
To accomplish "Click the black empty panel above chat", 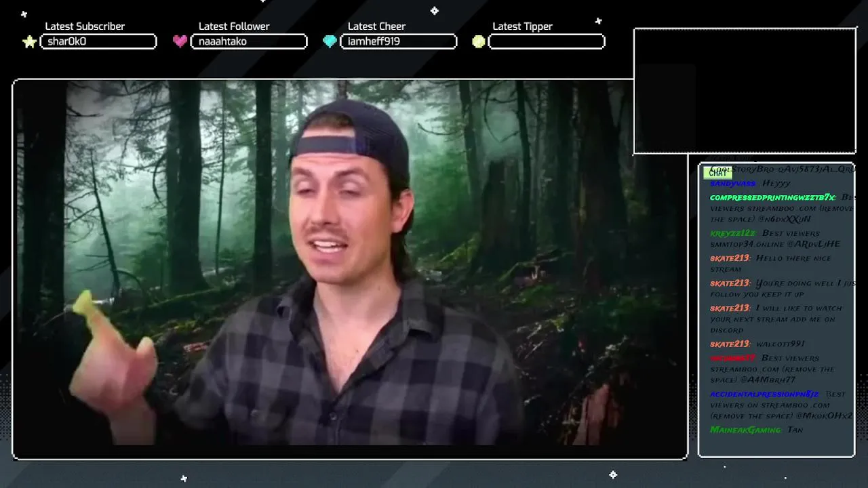I will (x=745, y=91).
